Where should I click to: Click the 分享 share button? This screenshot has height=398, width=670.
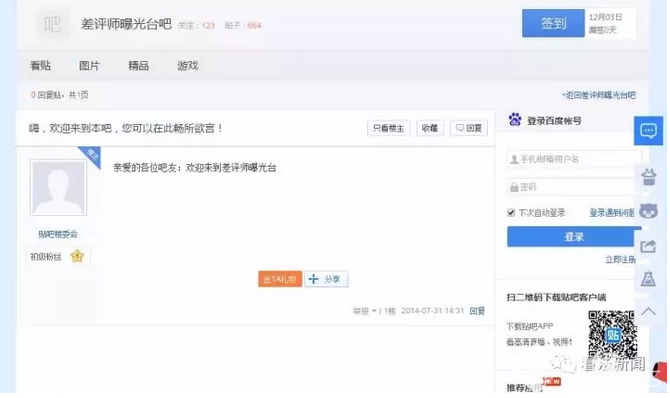pyautogui.click(x=326, y=279)
